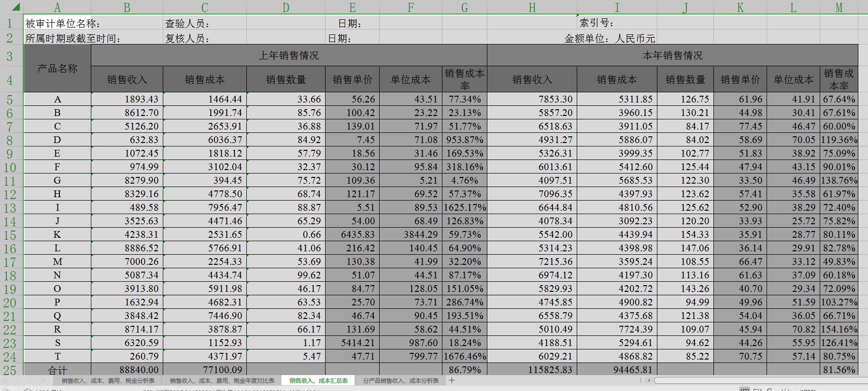
Task: Select row 1 header
Action: pyautogui.click(x=10, y=23)
